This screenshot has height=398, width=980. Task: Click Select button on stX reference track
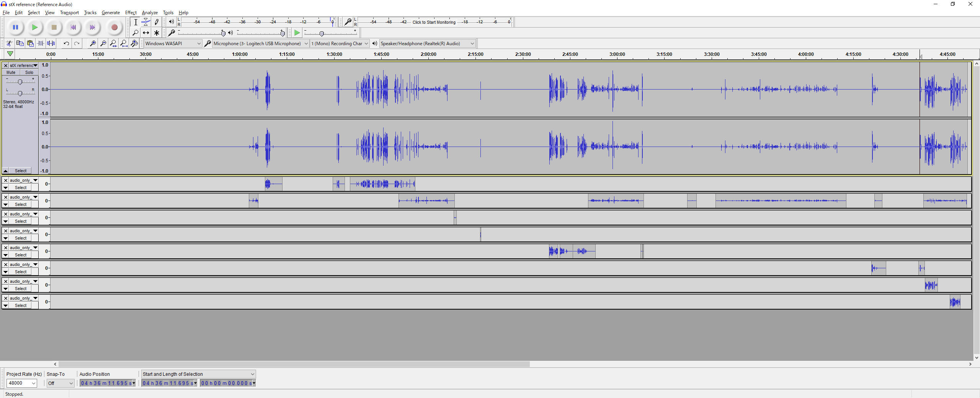pyautogui.click(x=21, y=171)
